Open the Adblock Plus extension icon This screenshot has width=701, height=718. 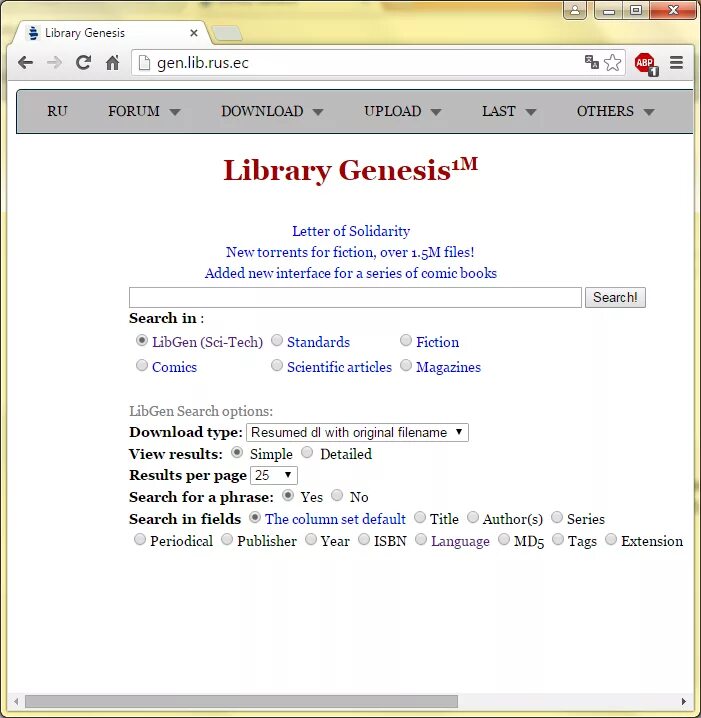pos(646,63)
